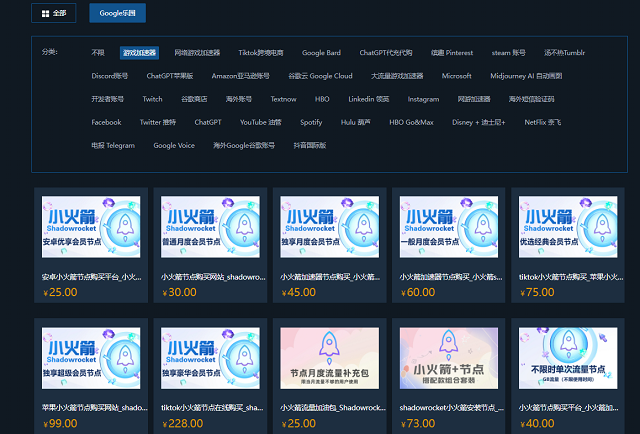Select the 开发者账号 category
640x434 pixels.
click(x=107, y=99)
